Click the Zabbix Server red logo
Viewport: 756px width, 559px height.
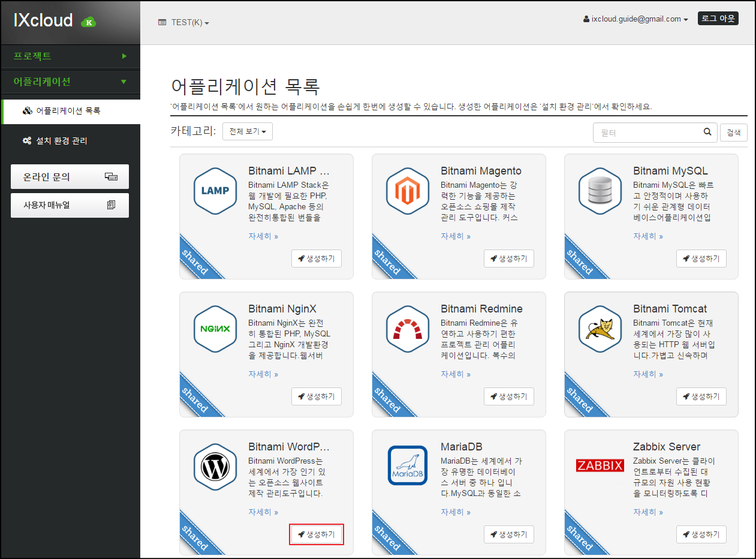(x=600, y=465)
